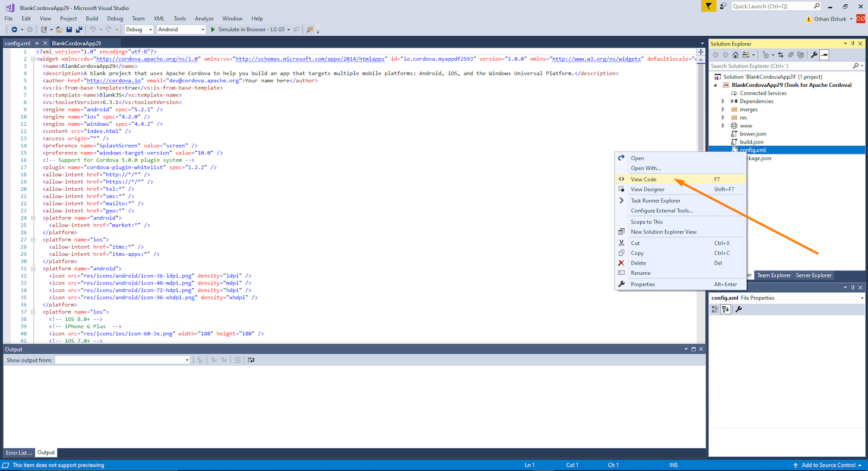Select bower.json in Solution Explorer
The height and width of the screenshot is (471, 868).
(753, 134)
